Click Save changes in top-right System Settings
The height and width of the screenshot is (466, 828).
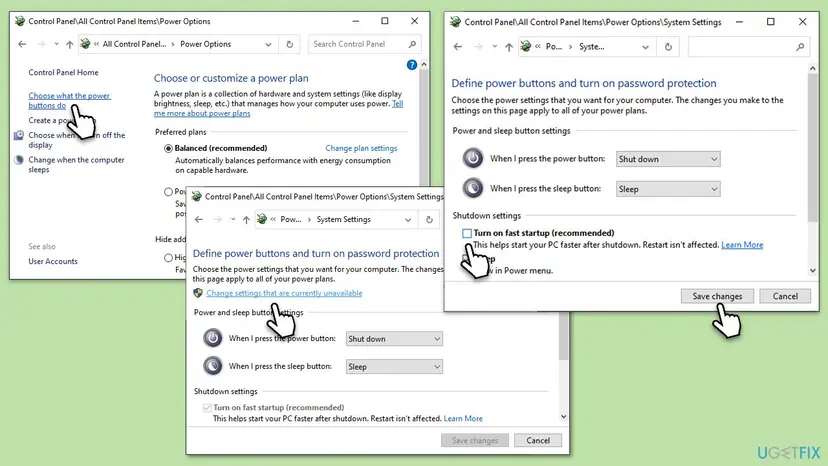(717, 296)
